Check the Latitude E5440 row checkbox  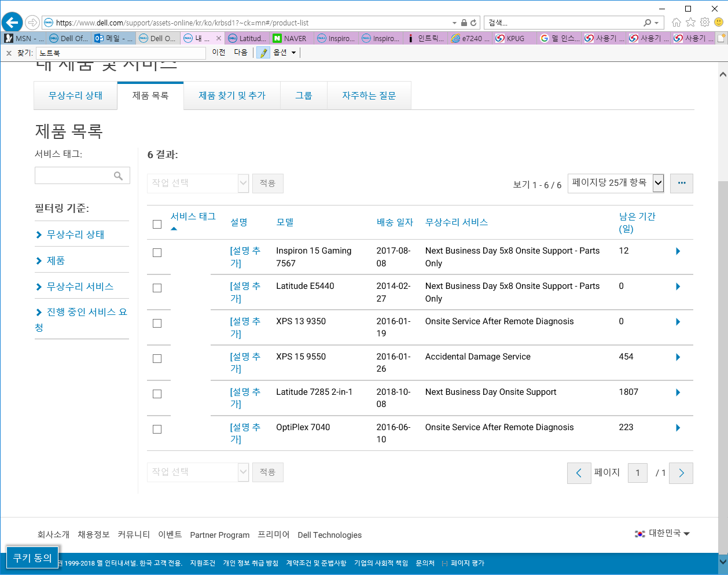(x=157, y=288)
